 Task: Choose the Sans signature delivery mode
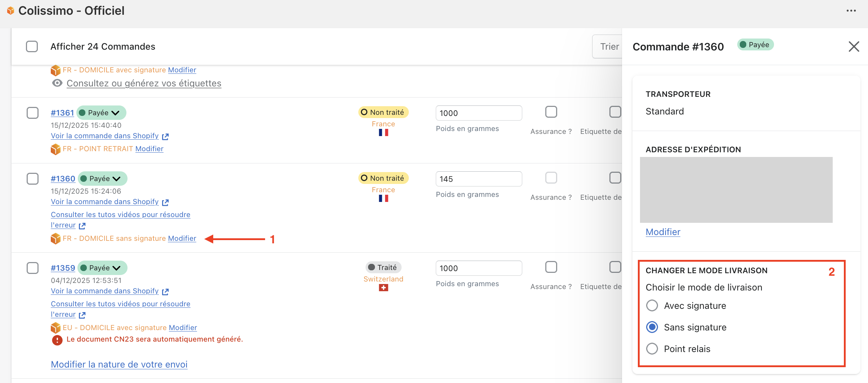point(652,327)
